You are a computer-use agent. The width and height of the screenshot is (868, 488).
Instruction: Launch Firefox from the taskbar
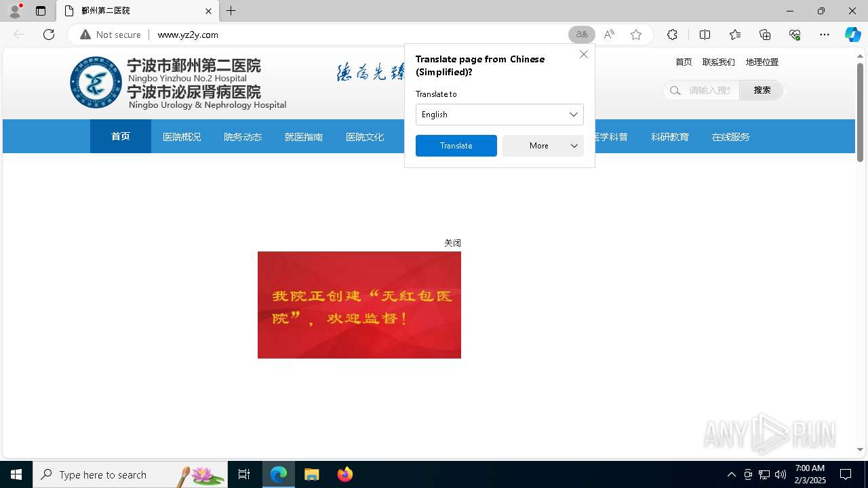(x=345, y=474)
